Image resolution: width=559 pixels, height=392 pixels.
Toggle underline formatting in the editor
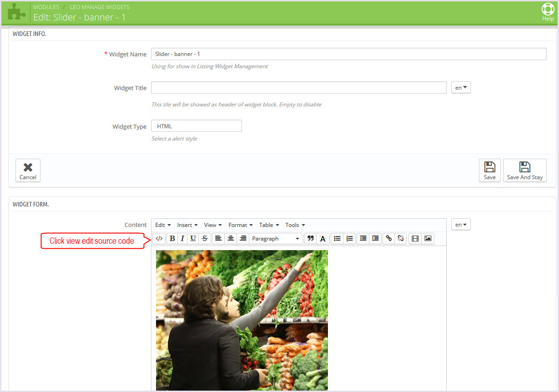coord(193,238)
